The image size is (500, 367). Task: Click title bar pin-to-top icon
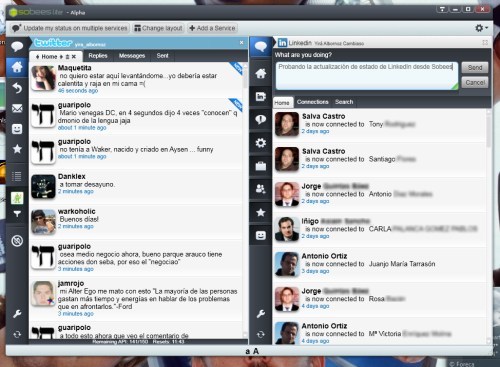tap(442, 9)
